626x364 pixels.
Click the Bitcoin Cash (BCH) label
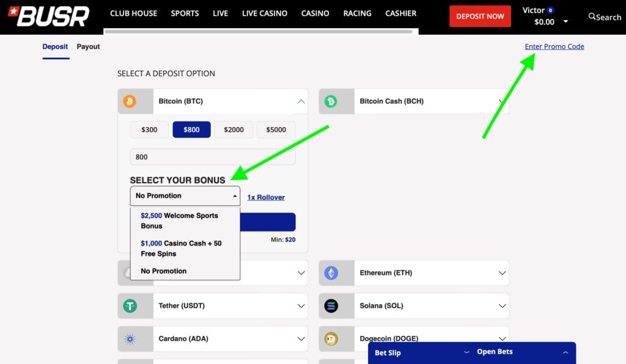(x=392, y=101)
